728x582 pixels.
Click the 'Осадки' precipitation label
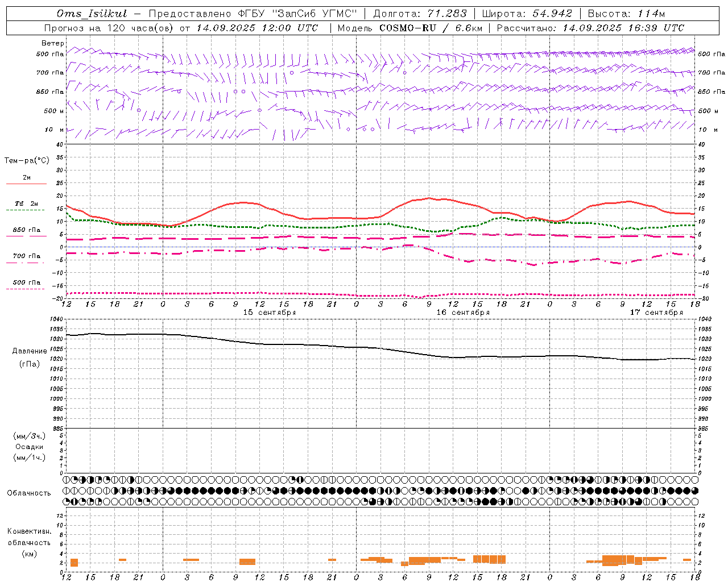[x=30, y=447]
